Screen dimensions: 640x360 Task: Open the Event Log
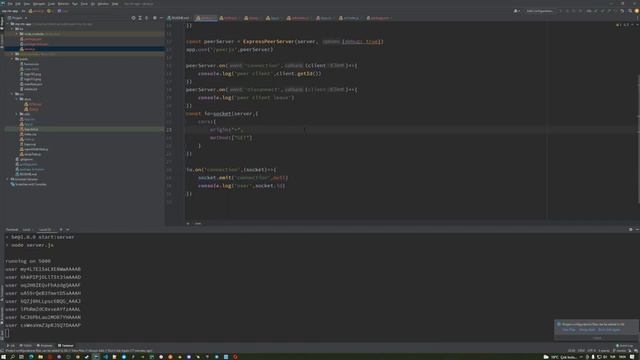pyautogui.click(x=624, y=346)
